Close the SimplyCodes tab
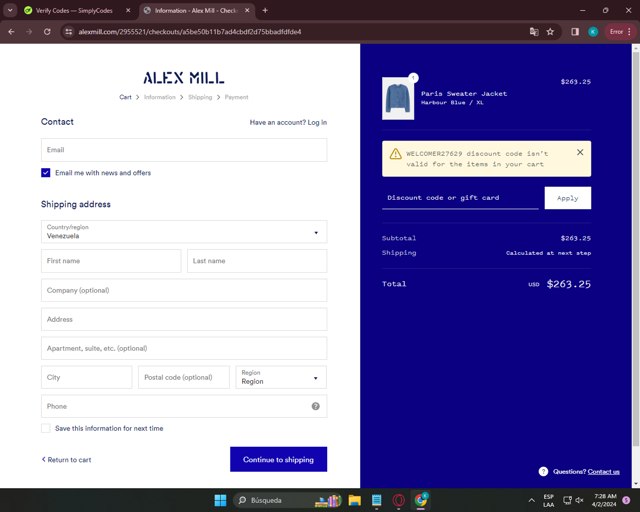The height and width of the screenshot is (512, 640). (128, 11)
